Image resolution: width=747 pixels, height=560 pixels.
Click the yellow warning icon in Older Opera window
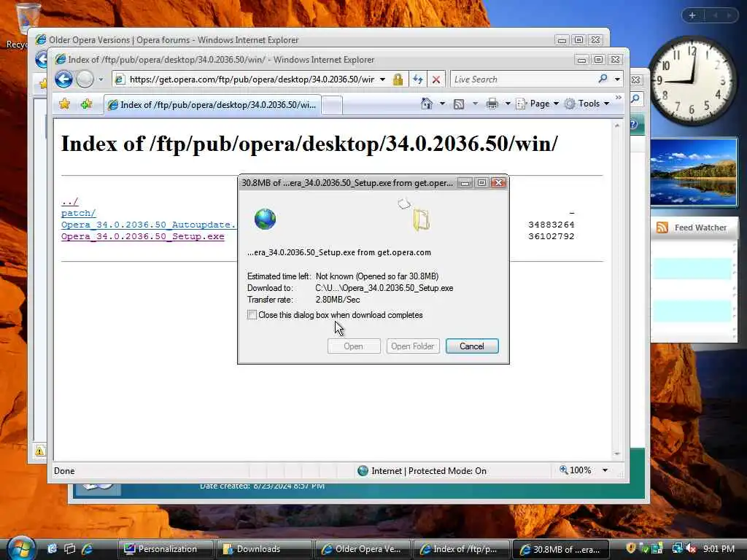[39, 451]
